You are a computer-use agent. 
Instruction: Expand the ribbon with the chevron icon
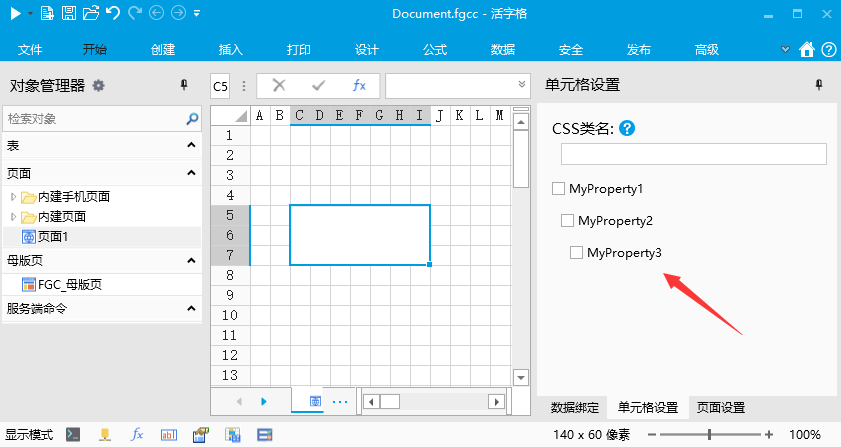coord(785,49)
